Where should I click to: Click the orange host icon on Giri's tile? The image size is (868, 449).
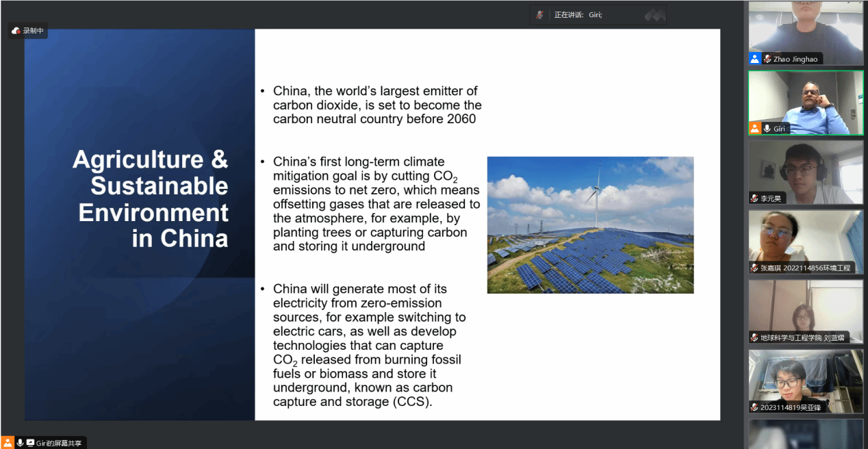coord(754,128)
